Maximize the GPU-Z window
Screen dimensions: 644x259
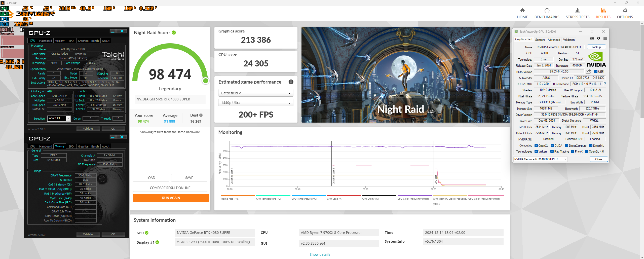pyautogui.click(x=592, y=31)
